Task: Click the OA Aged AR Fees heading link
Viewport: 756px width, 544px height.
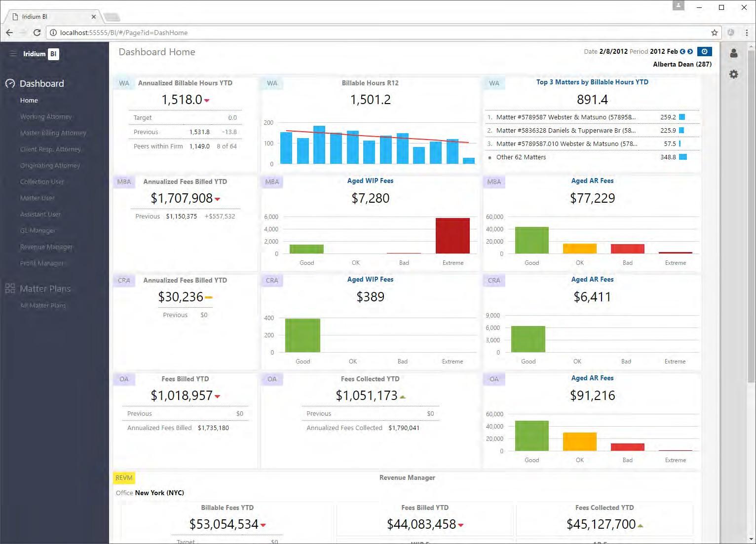Action: (592, 378)
